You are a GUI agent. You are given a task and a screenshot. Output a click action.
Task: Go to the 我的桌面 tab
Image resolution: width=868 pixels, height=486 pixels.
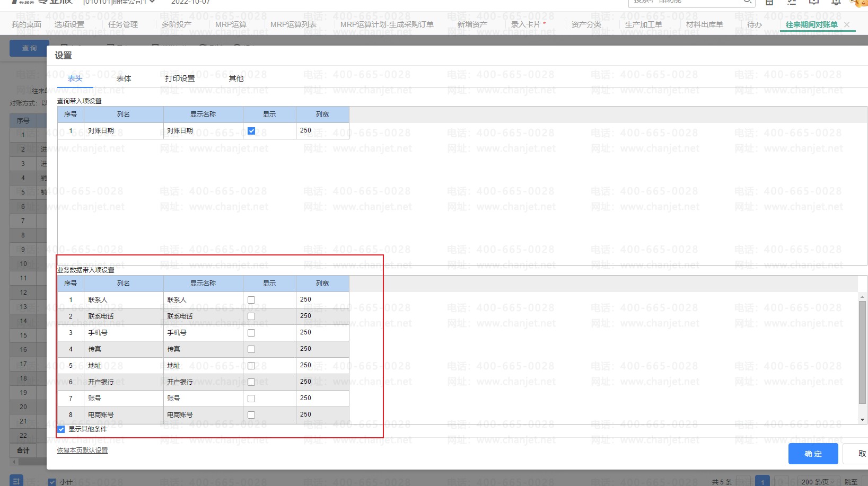pos(27,24)
